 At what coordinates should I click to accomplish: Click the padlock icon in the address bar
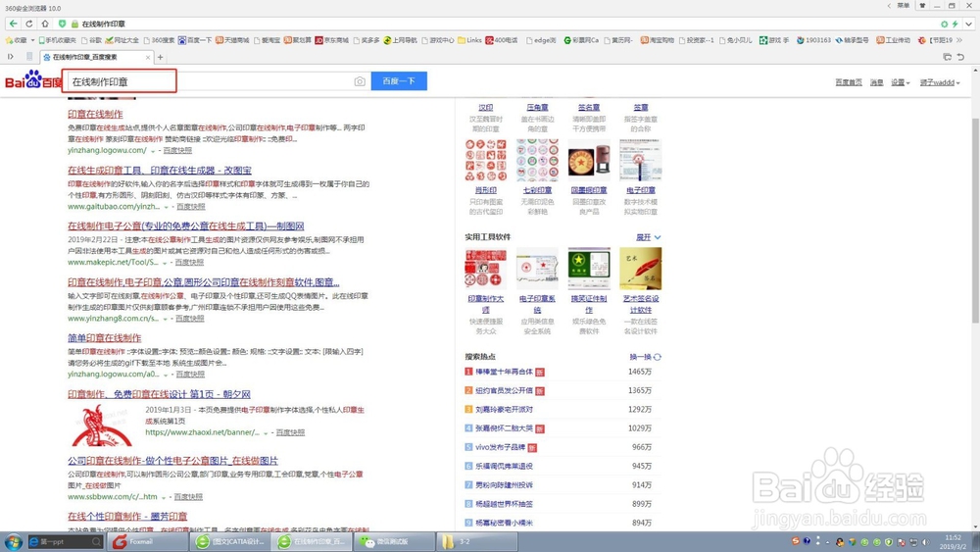coord(75,24)
